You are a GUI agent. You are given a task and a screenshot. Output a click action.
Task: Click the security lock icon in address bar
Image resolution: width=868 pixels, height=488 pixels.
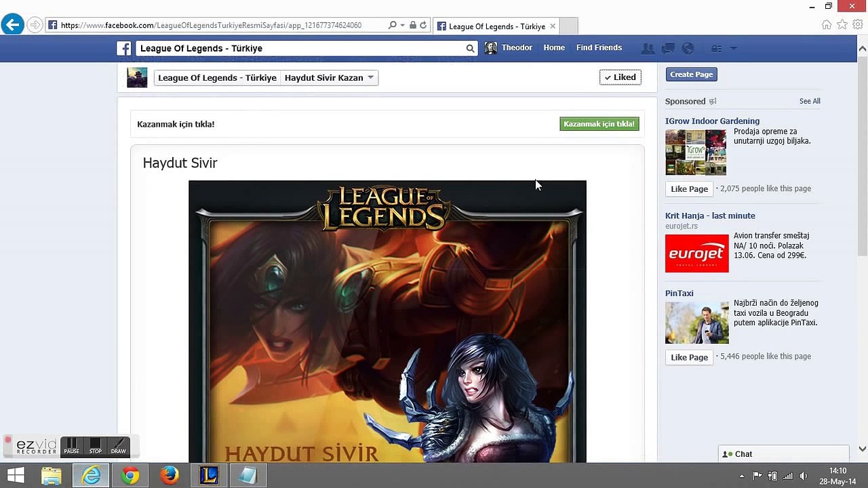(412, 25)
